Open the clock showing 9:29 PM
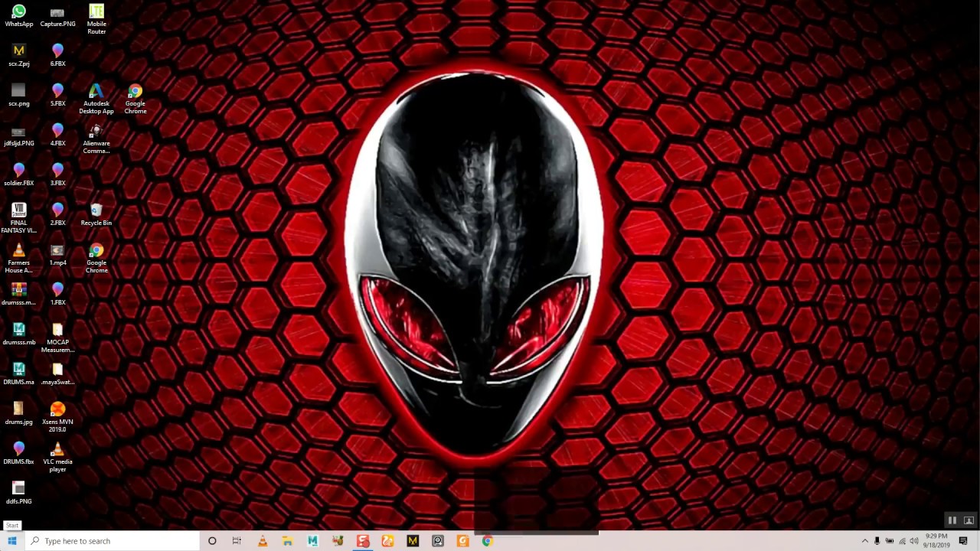The height and width of the screenshot is (551, 980). click(936, 541)
